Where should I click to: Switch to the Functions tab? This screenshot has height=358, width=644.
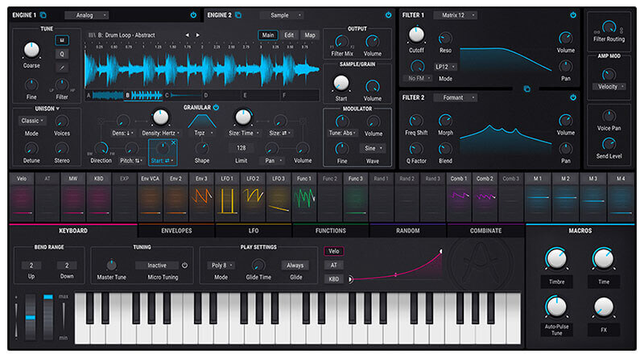pyautogui.click(x=331, y=231)
